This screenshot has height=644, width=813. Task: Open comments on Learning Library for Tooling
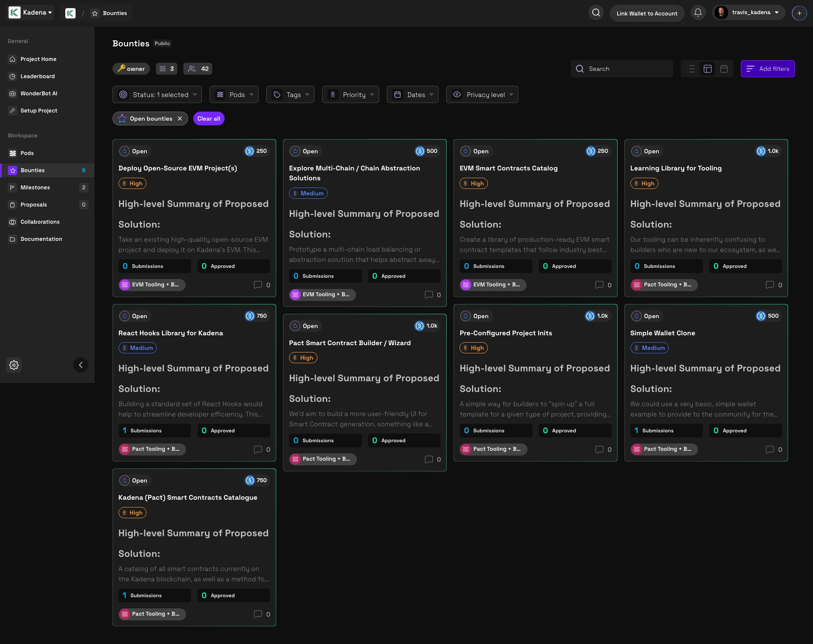click(774, 285)
